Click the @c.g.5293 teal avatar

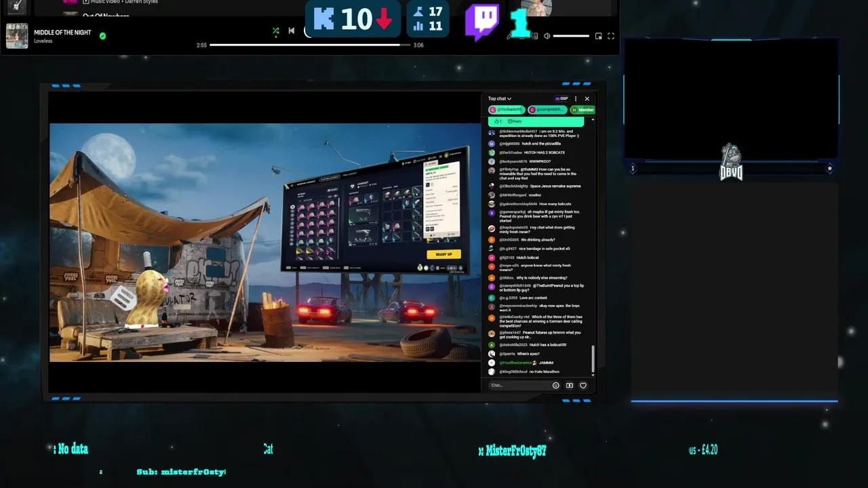pyautogui.click(x=492, y=298)
